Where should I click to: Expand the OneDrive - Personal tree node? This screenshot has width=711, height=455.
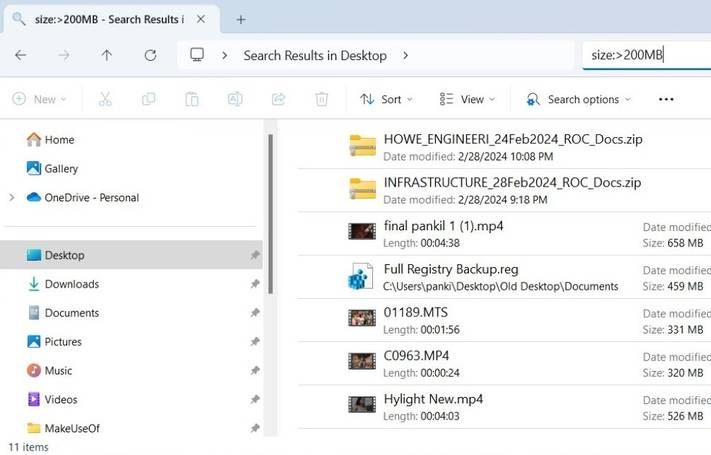coord(11,198)
